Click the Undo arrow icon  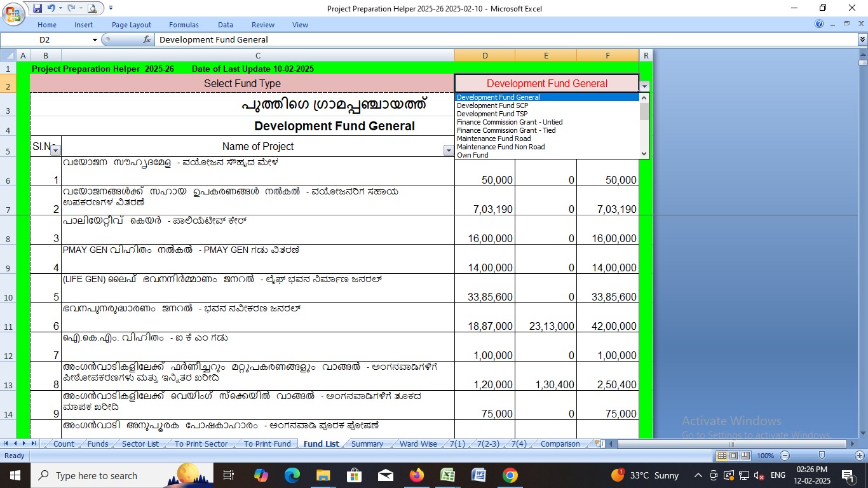pyautogui.click(x=51, y=8)
